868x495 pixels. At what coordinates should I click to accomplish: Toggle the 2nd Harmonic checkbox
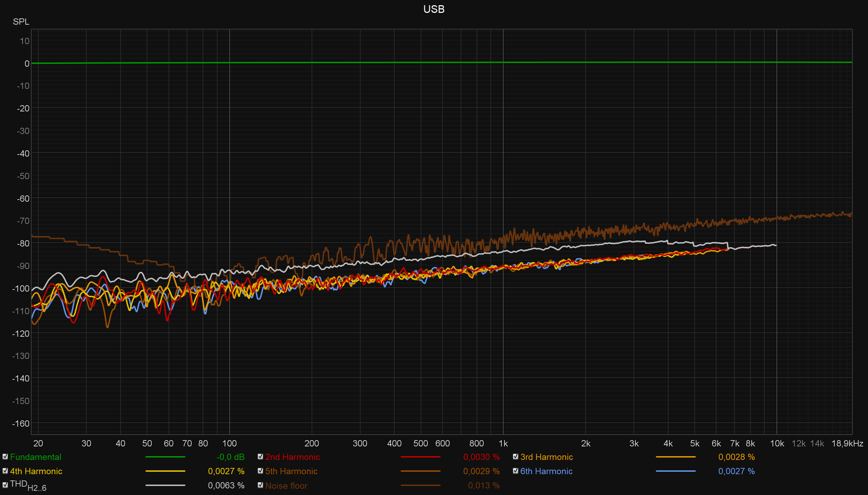[260, 457]
